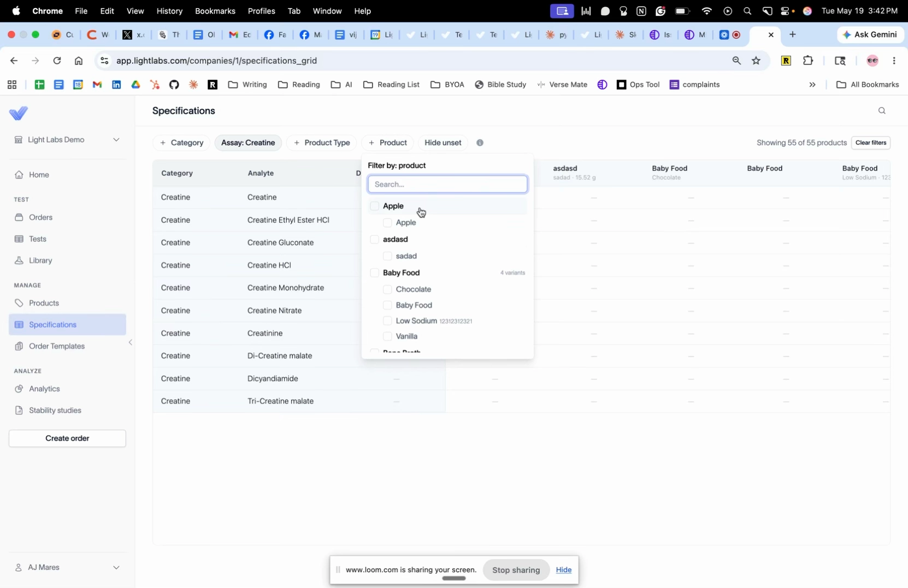Select the Vanilla variant checkbox
The width and height of the screenshot is (908, 588).
coord(387,336)
